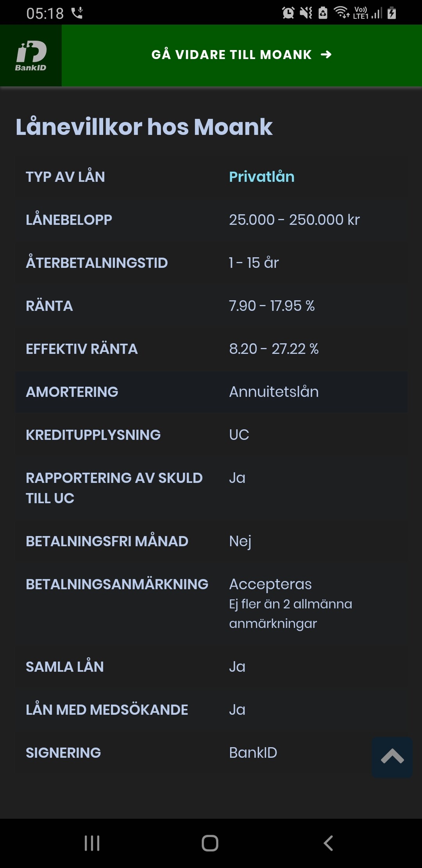The width and height of the screenshot is (422, 868).
Task: Tap the Effektiv ränta row label
Action: click(x=82, y=349)
